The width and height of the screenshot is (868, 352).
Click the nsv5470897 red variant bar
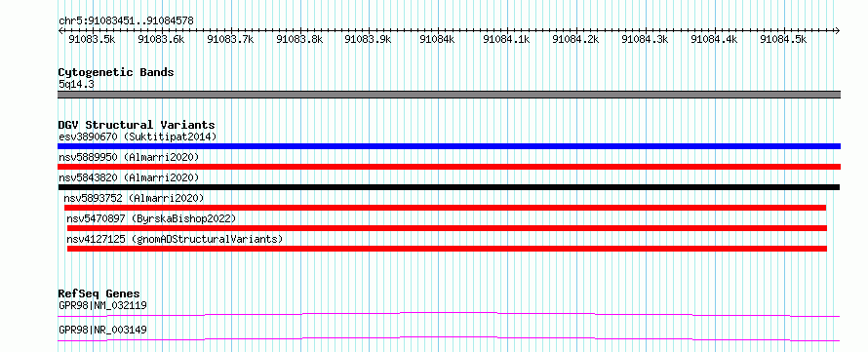click(447, 228)
